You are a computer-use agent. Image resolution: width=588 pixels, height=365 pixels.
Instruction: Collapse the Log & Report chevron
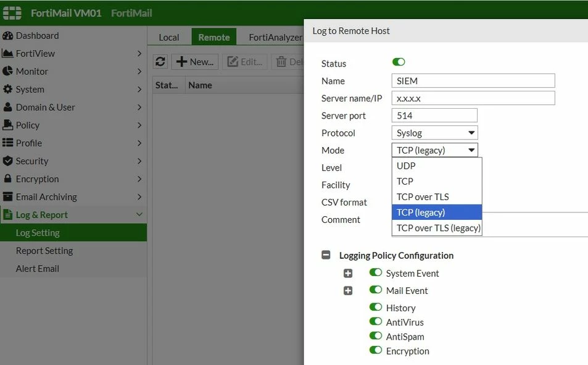click(x=139, y=214)
